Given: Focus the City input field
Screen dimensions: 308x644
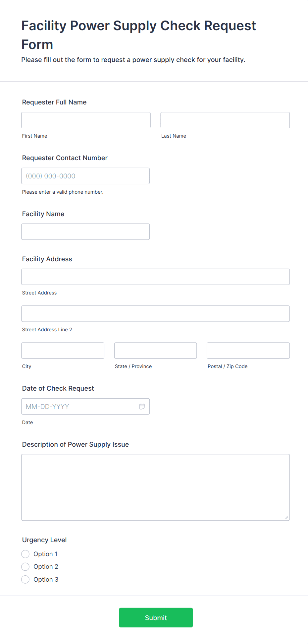Looking at the screenshot, I should 63,351.
